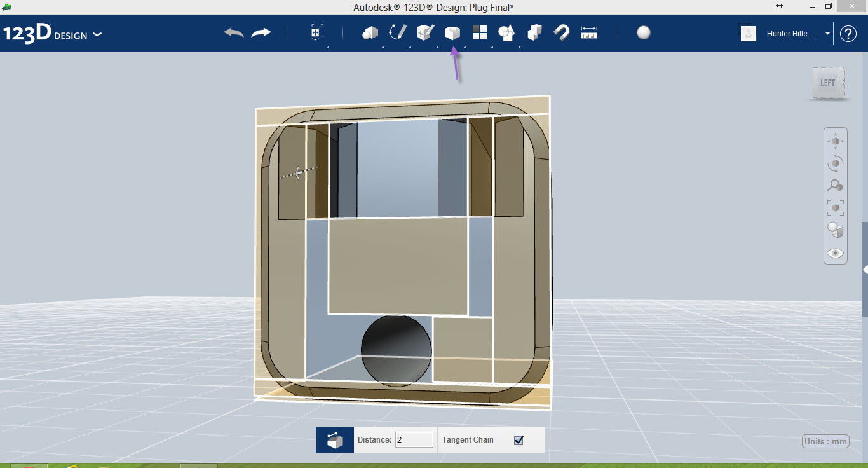Open the Help question mark

[x=848, y=34]
